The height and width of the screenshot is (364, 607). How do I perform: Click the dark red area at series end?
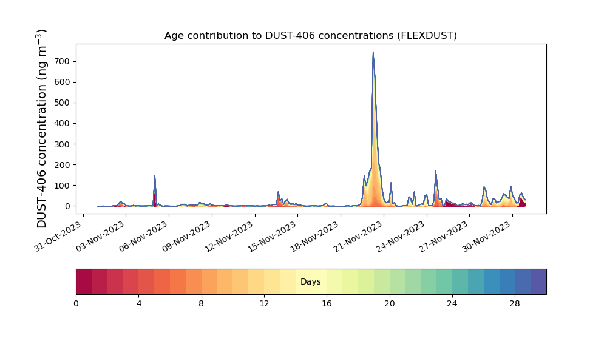[522, 203]
